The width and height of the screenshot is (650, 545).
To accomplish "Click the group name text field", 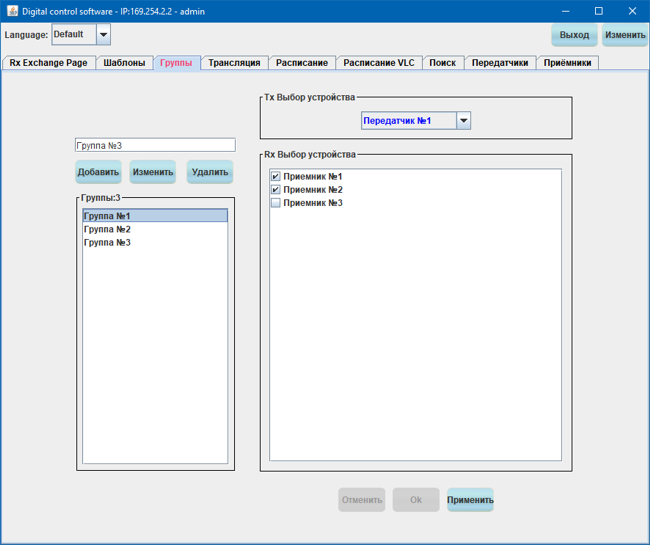I will tap(155, 145).
